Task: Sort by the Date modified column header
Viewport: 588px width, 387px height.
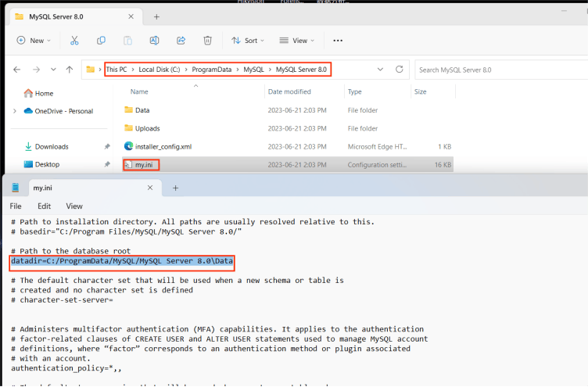Action: pyautogui.click(x=289, y=91)
